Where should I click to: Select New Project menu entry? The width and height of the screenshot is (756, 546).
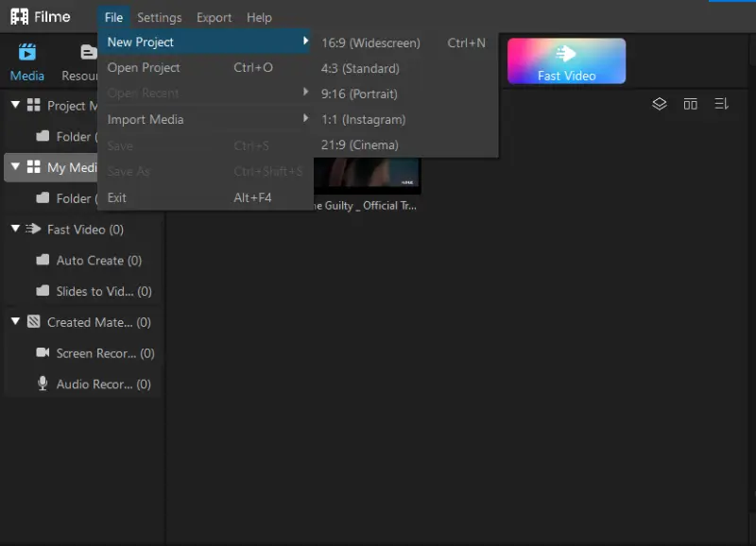pos(205,42)
